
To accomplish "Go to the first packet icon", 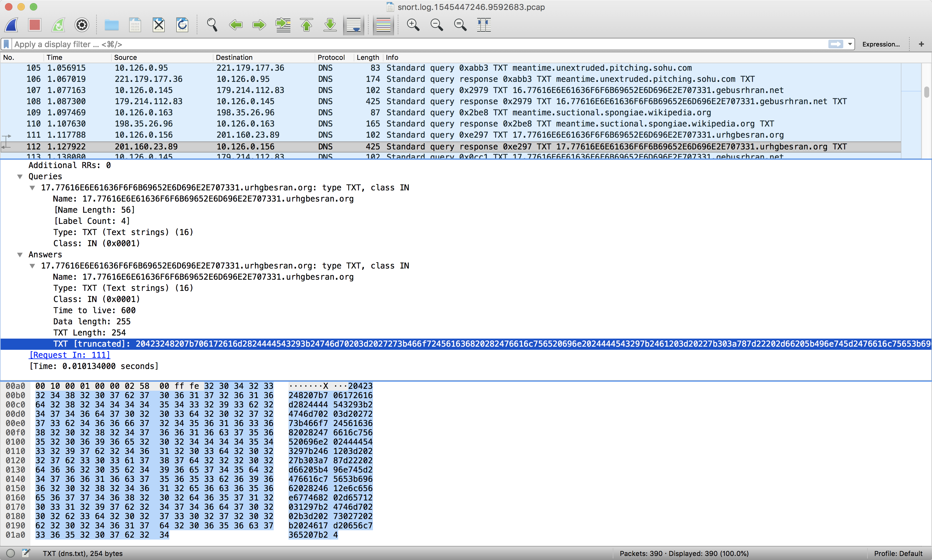I will pyautogui.click(x=307, y=25).
